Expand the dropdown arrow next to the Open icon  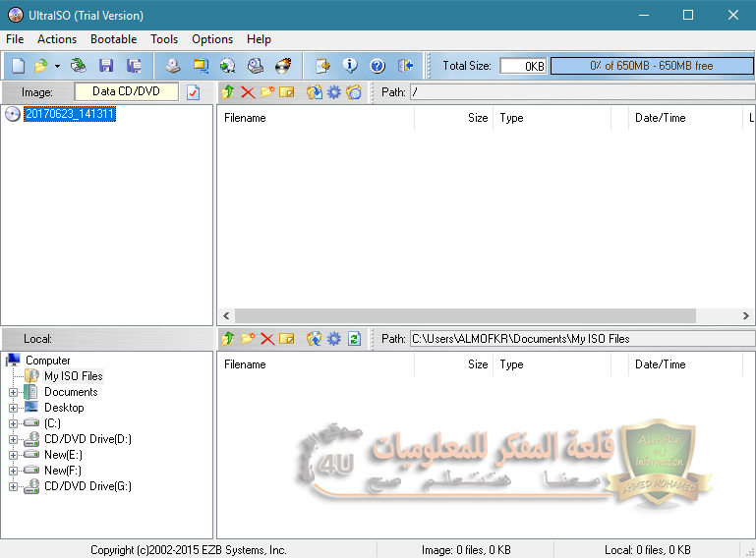(57, 66)
